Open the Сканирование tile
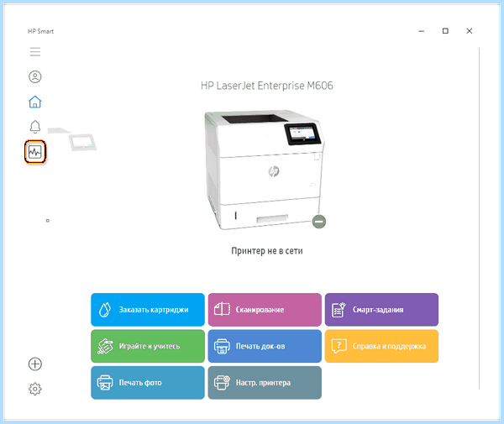 coord(265,310)
